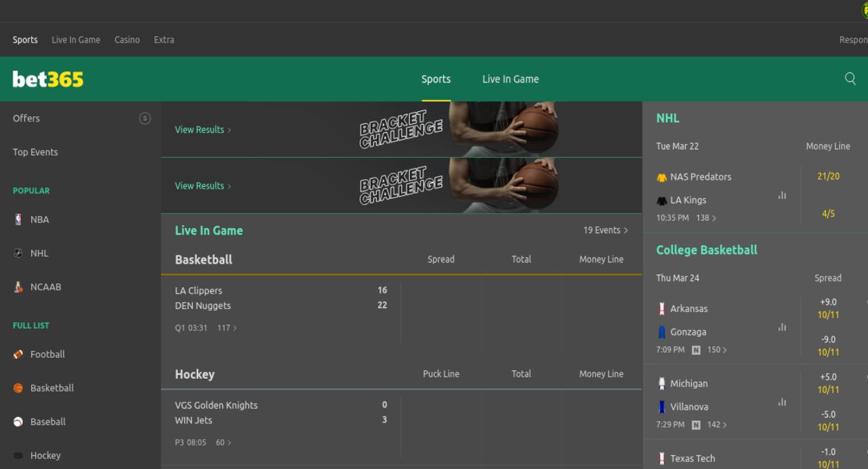
Task: Open the Live In Game section heading
Action: point(209,231)
